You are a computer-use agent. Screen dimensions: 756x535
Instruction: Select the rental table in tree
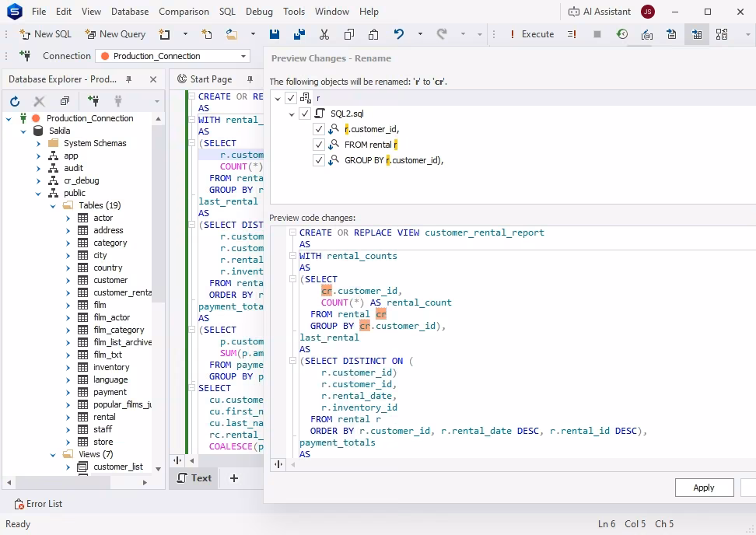click(104, 417)
